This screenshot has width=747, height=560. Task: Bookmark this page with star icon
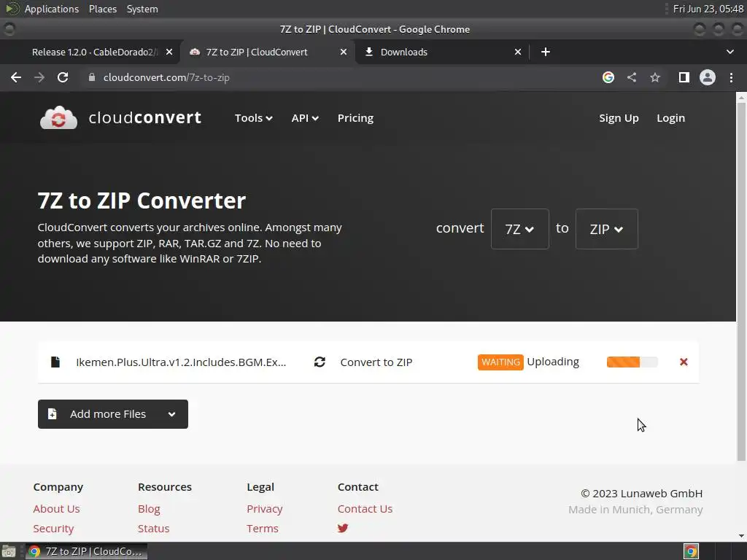point(655,77)
